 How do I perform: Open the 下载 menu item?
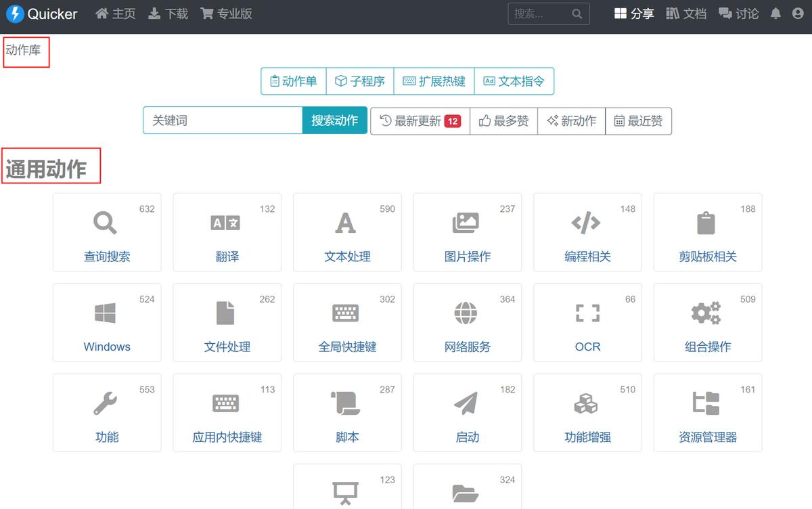point(167,14)
